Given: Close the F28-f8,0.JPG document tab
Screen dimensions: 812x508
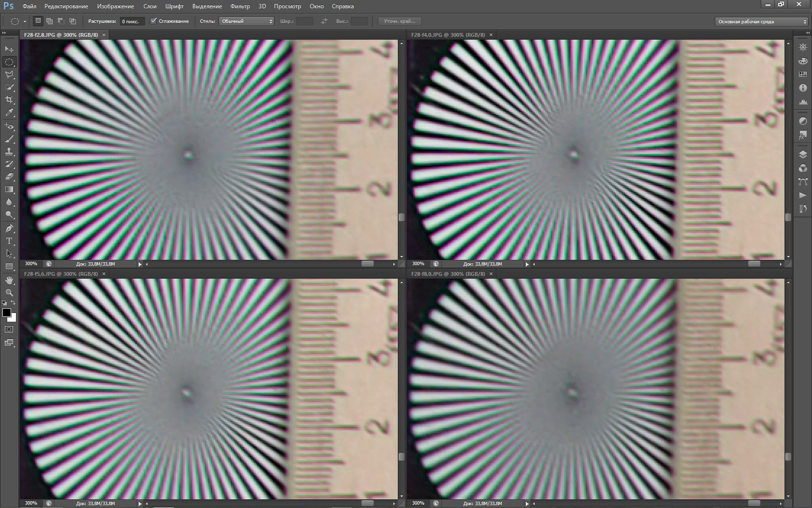Looking at the screenshot, I should (x=491, y=274).
